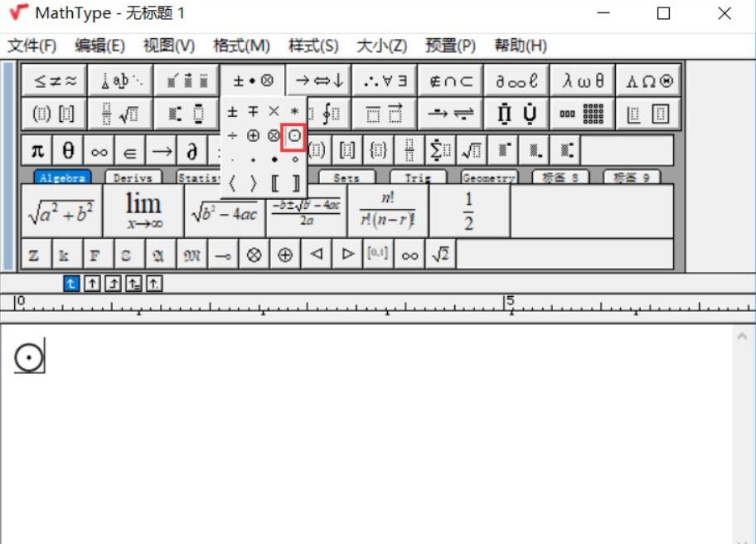Expand the lowercase Greek letters palette
This screenshot has height=544, width=756.
(x=583, y=81)
